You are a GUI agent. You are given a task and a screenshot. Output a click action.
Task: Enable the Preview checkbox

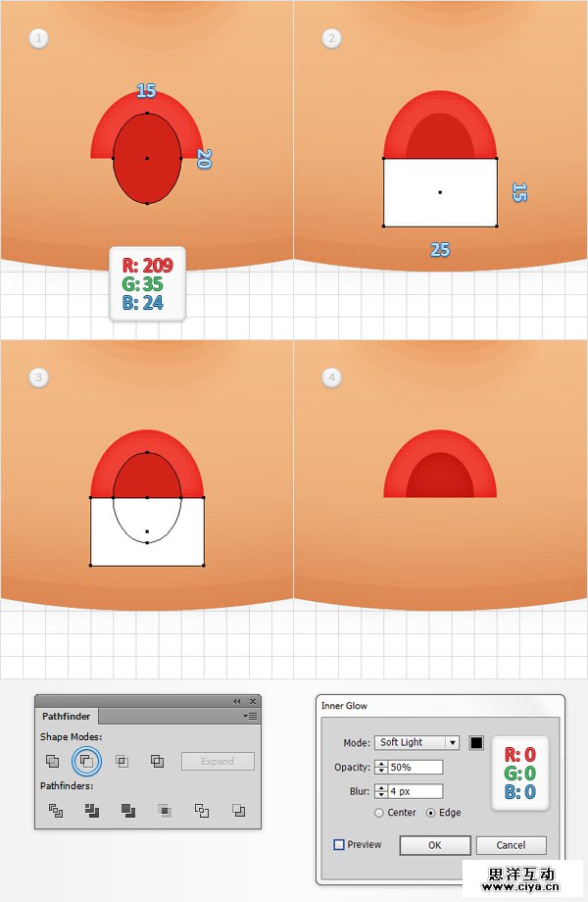click(x=339, y=844)
